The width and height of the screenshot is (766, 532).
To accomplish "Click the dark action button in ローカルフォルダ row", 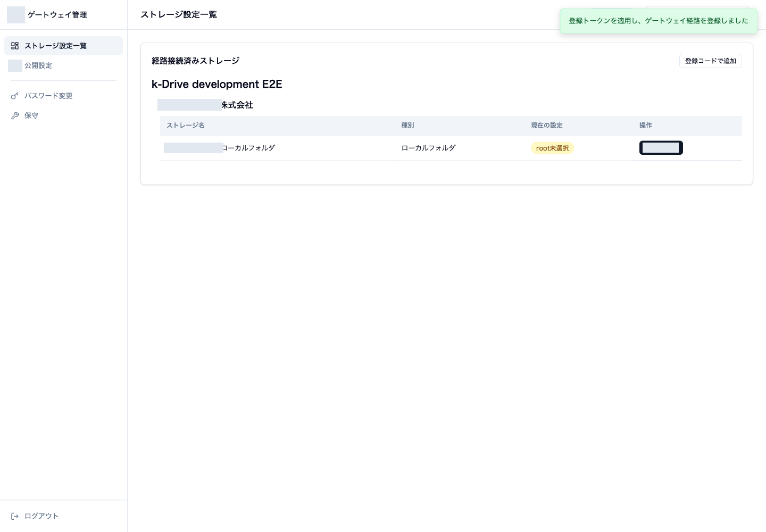I will (x=661, y=148).
